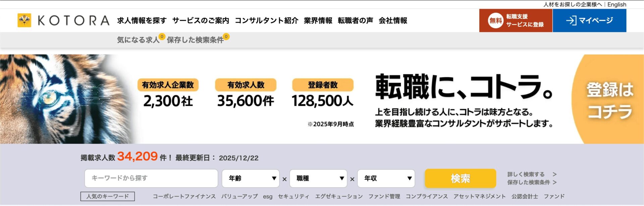
Task: Click the 登録はコチラ orange circle
Action: (609, 100)
